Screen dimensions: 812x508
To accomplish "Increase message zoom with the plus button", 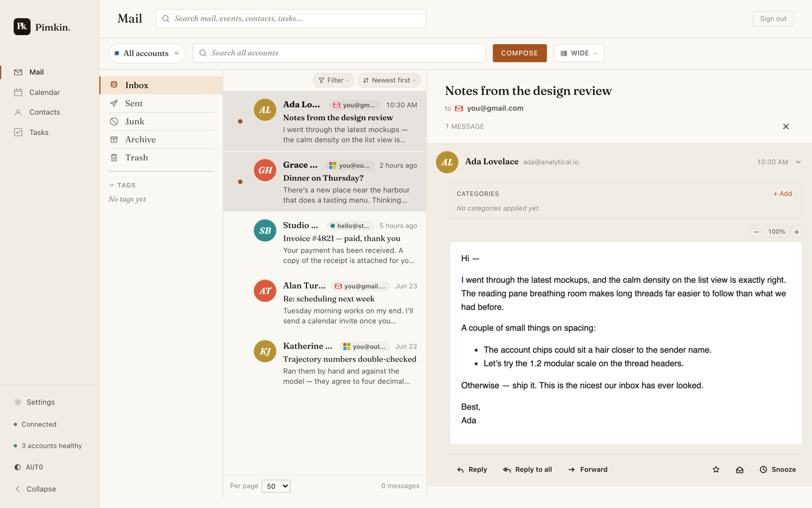I will click(x=797, y=232).
